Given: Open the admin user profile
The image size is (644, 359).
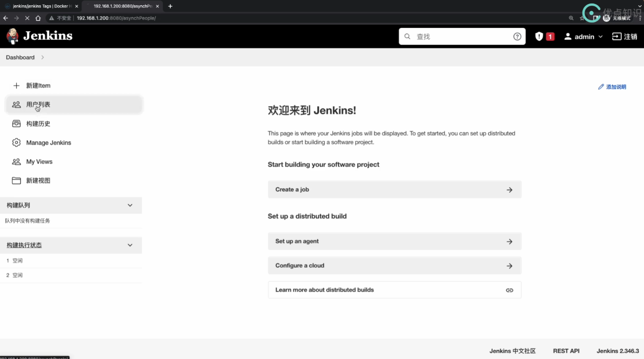Looking at the screenshot, I should 579,37.
